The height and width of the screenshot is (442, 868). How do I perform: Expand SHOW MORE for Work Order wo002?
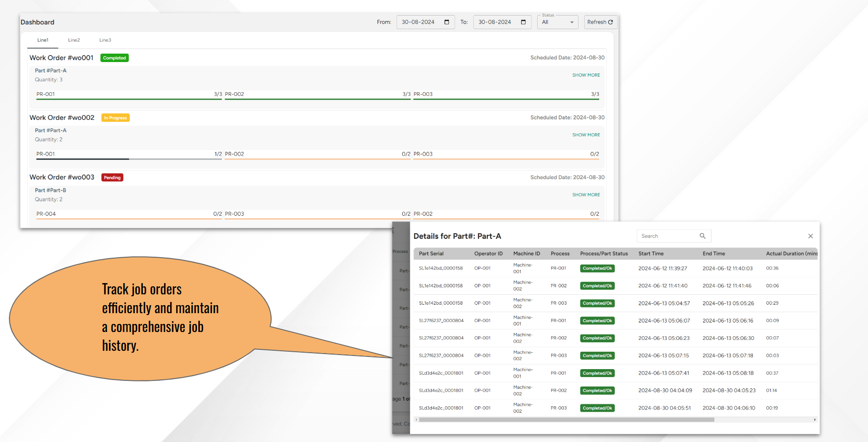pyautogui.click(x=586, y=135)
